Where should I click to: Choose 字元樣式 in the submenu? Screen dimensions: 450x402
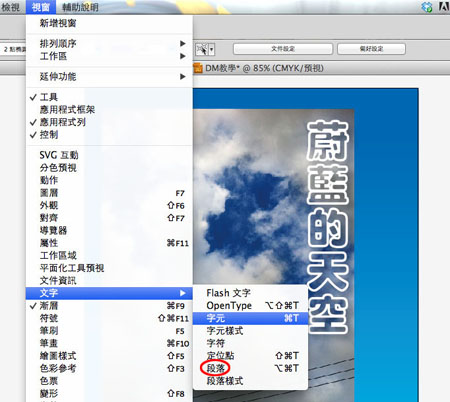point(250,331)
